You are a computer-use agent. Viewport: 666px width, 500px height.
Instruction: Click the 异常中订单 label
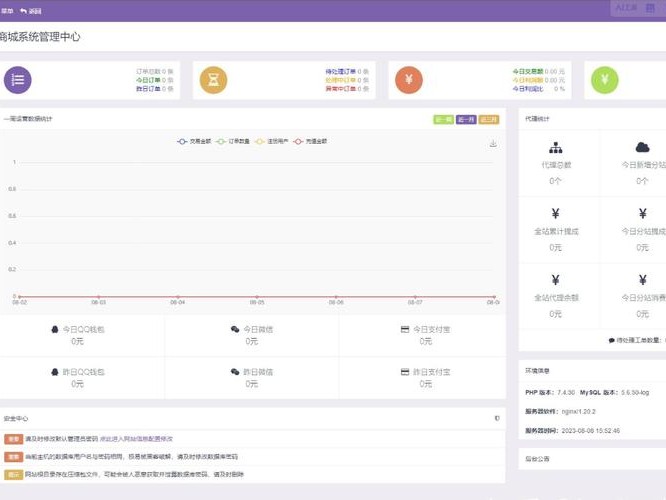[x=341, y=89]
